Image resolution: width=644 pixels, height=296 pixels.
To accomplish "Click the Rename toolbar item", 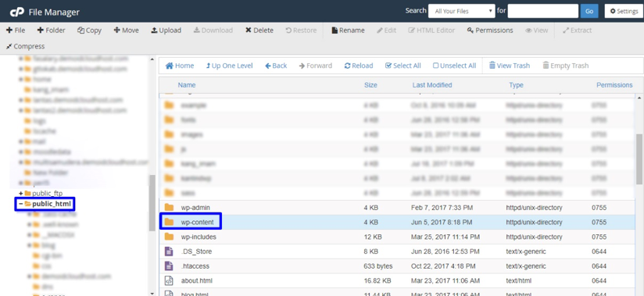I will click(x=348, y=30).
